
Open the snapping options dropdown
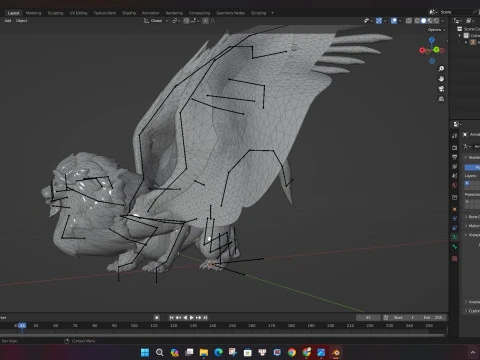pos(195,21)
